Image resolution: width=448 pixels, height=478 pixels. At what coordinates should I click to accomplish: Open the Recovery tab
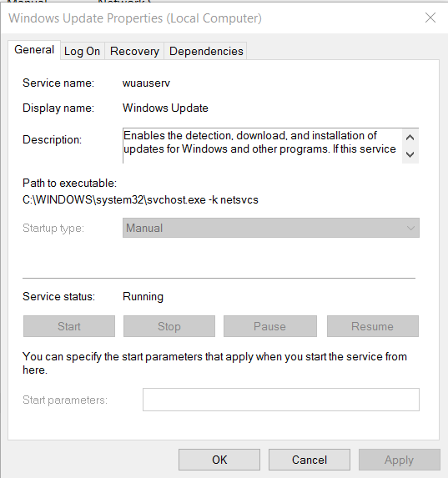(x=134, y=51)
